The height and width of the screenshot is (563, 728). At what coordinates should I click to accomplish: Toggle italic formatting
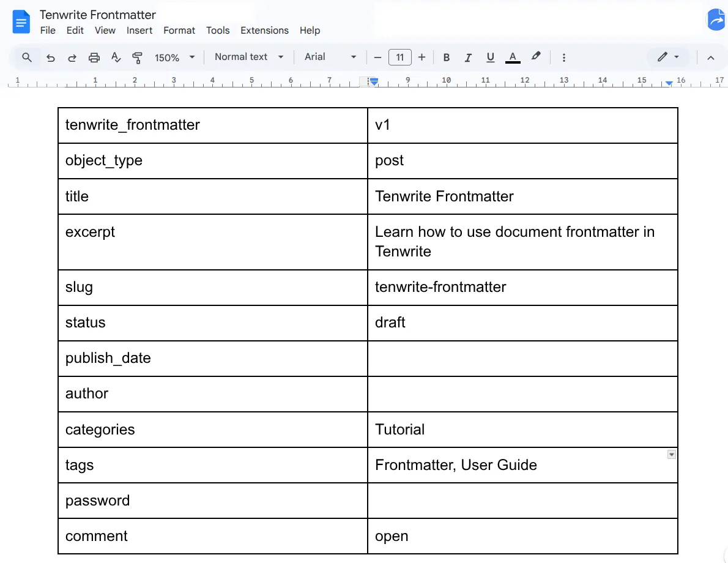[468, 57]
